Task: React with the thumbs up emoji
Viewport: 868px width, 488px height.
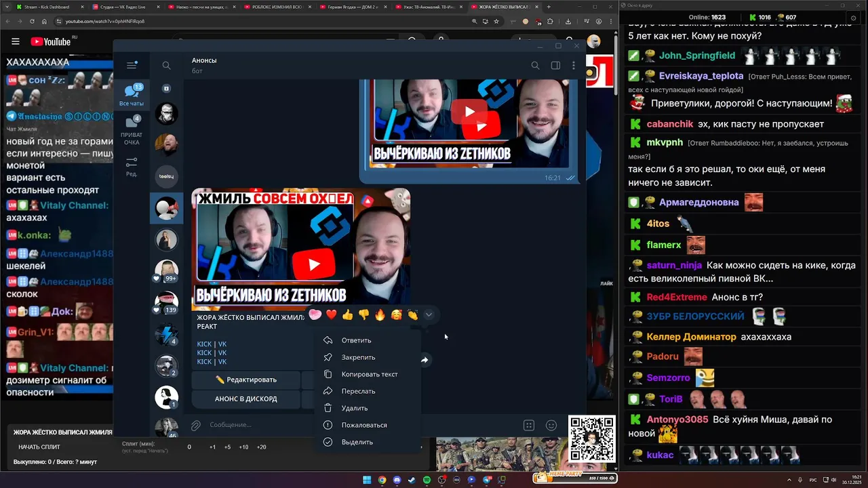Action: [x=348, y=314]
